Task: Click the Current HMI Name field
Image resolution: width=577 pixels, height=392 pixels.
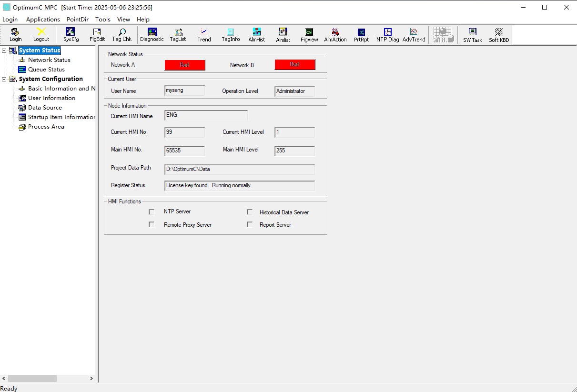Action: coord(206,115)
